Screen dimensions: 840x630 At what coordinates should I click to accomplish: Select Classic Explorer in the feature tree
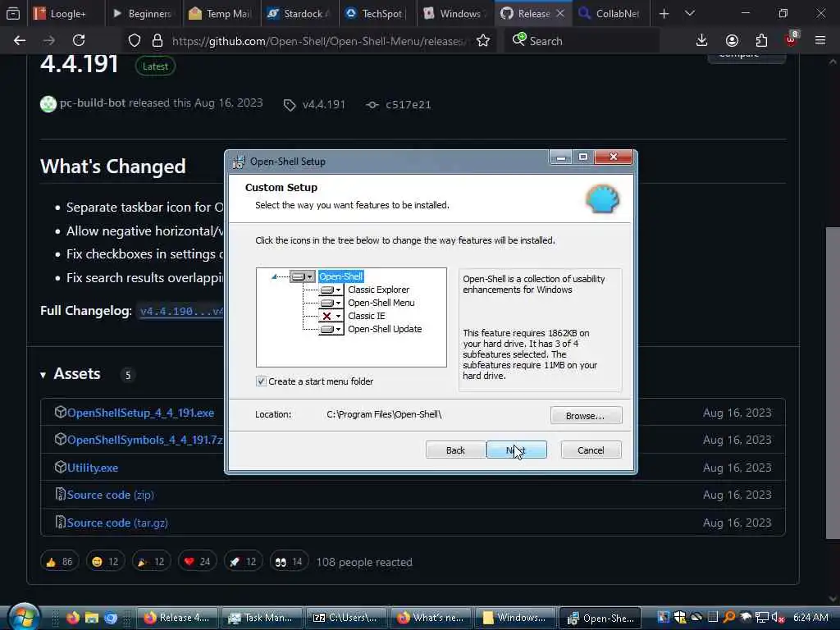tap(378, 290)
